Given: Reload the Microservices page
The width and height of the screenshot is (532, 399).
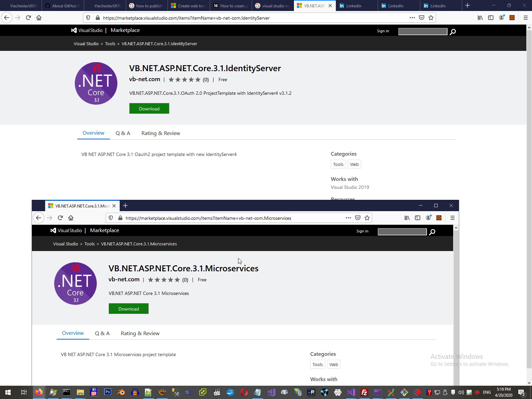Looking at the screenshot, I should pyautogui.click(x=60, y=218).
